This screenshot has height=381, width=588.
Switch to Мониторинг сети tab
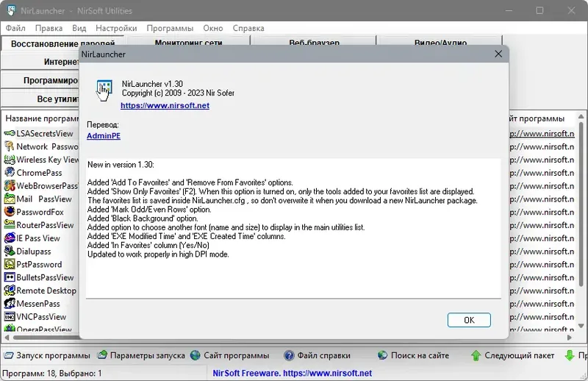coord(189,42)
